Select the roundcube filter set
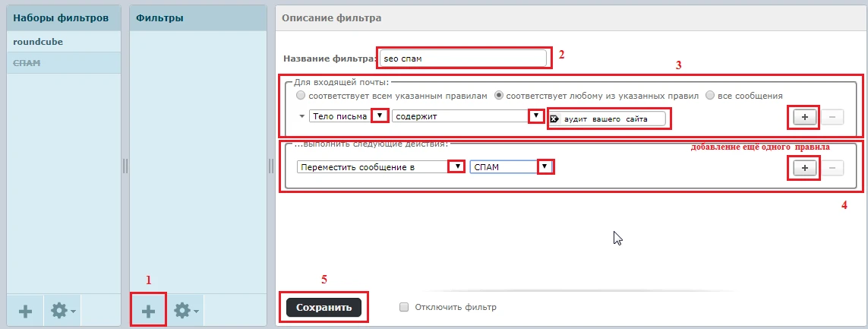The image size is (868, 329). click(64, 42)
